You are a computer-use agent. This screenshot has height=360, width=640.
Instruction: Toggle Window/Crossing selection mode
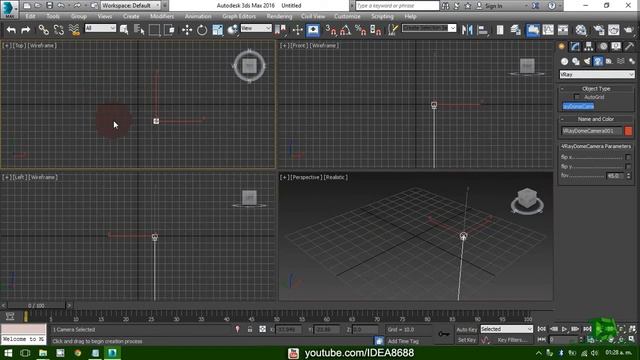[169, 30]
